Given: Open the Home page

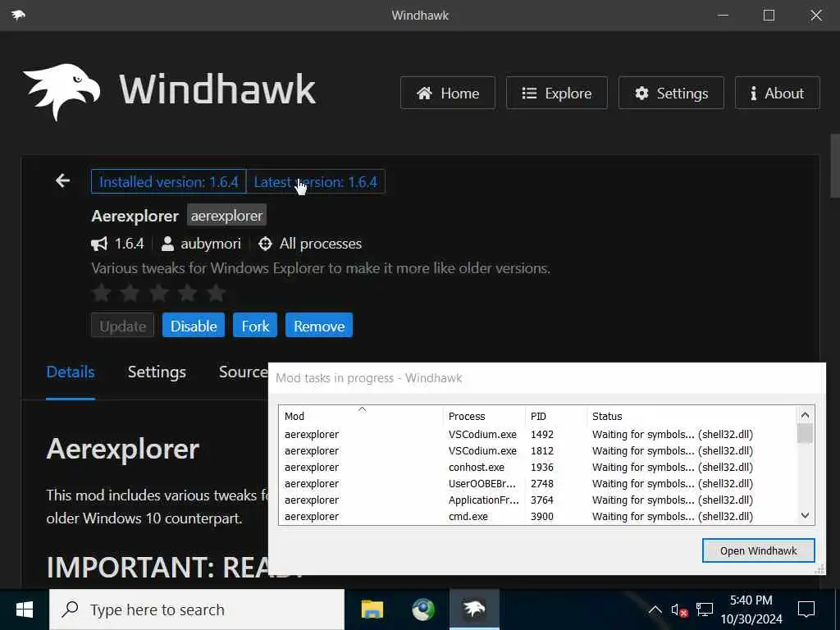Looking at the screenshot, I should [447, 94].
